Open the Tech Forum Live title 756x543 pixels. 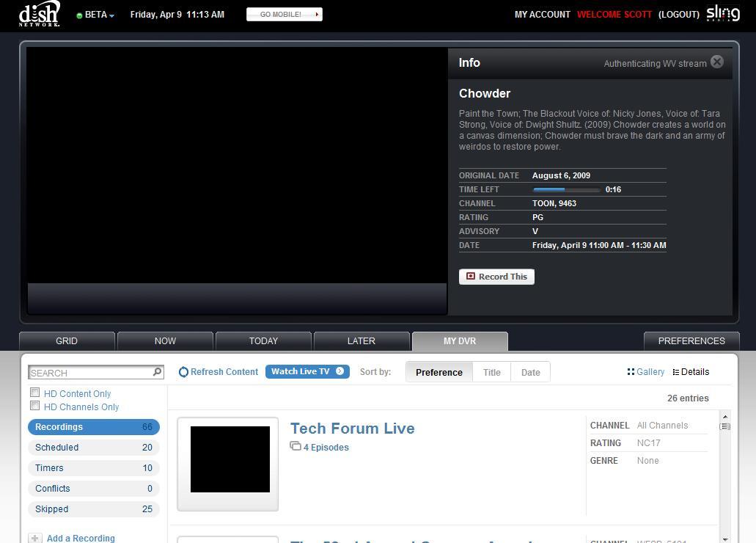(x=353, y=429)
